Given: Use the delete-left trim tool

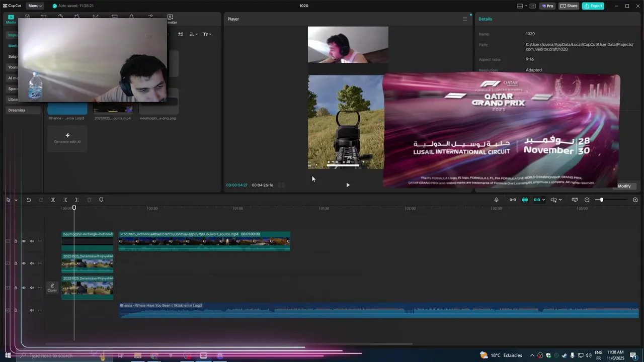Looking at the screenshot, I should coord(65,200).
